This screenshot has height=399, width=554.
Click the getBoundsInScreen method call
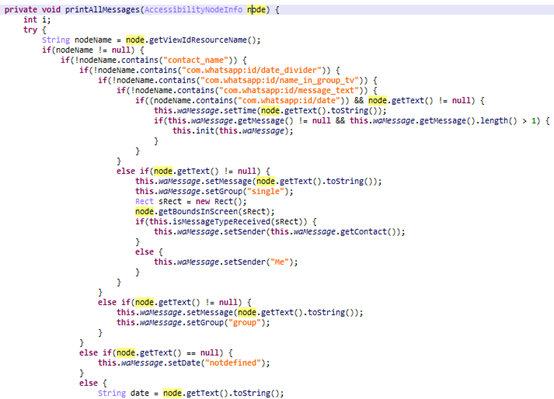click(196, 212)
